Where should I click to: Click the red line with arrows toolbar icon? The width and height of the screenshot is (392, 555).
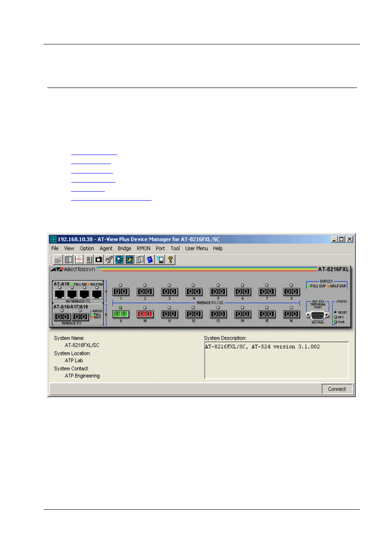78,259
